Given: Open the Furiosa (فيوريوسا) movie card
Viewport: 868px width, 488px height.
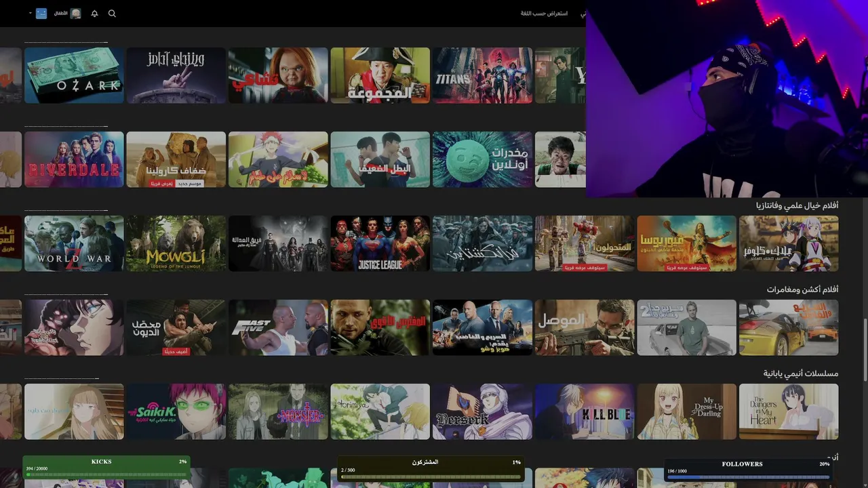Looking at the screenshot, I should click(687, 243).
